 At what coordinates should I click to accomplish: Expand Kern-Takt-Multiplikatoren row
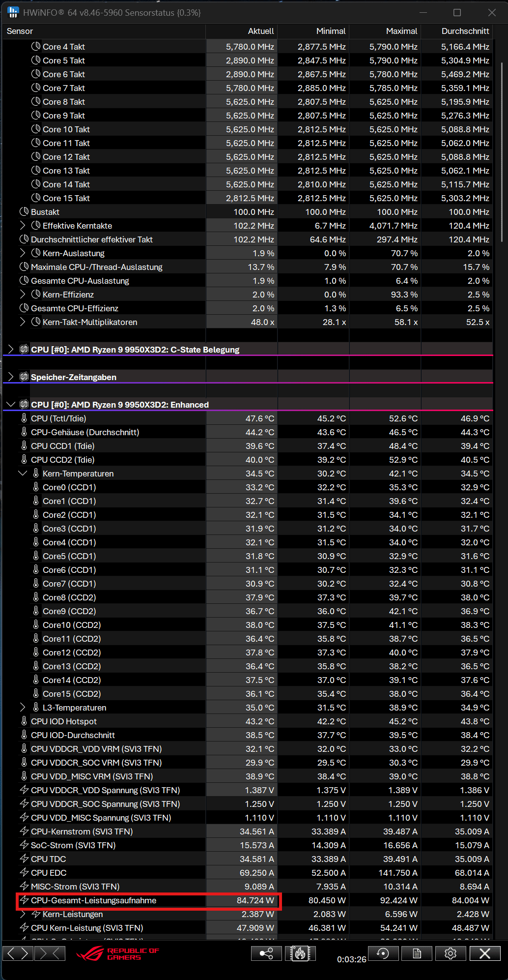click(23, 322)
